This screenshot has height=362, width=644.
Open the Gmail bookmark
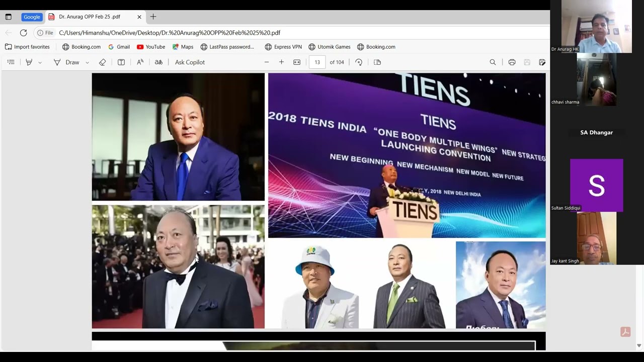[x=119, y=47]
